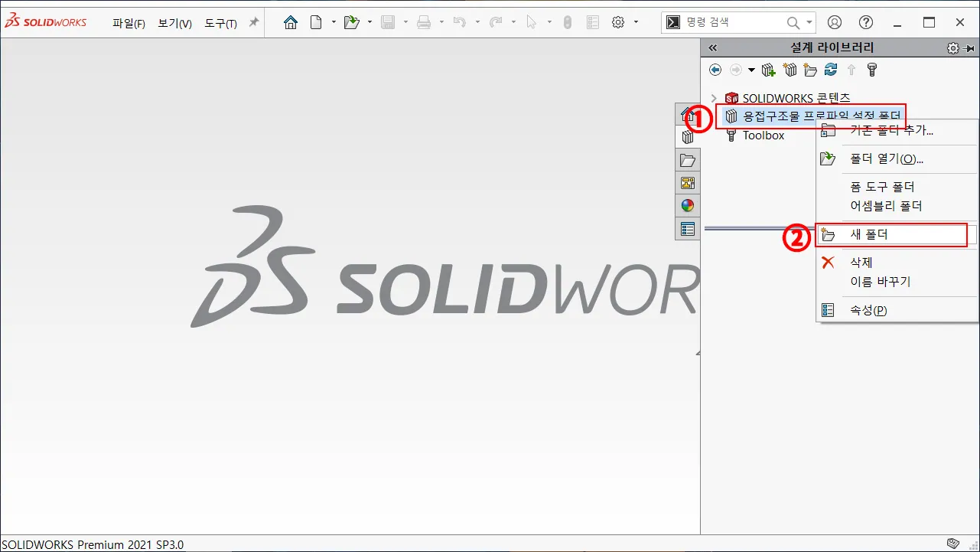
Task: Open the File Explorer task pane tab
Action: (688, 160)
